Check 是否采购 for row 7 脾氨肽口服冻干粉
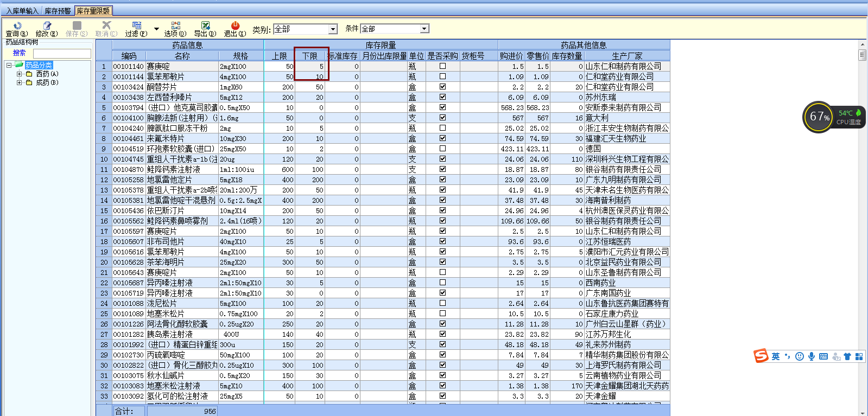Screen dimensions: 868x416 (x=442, y=128)
